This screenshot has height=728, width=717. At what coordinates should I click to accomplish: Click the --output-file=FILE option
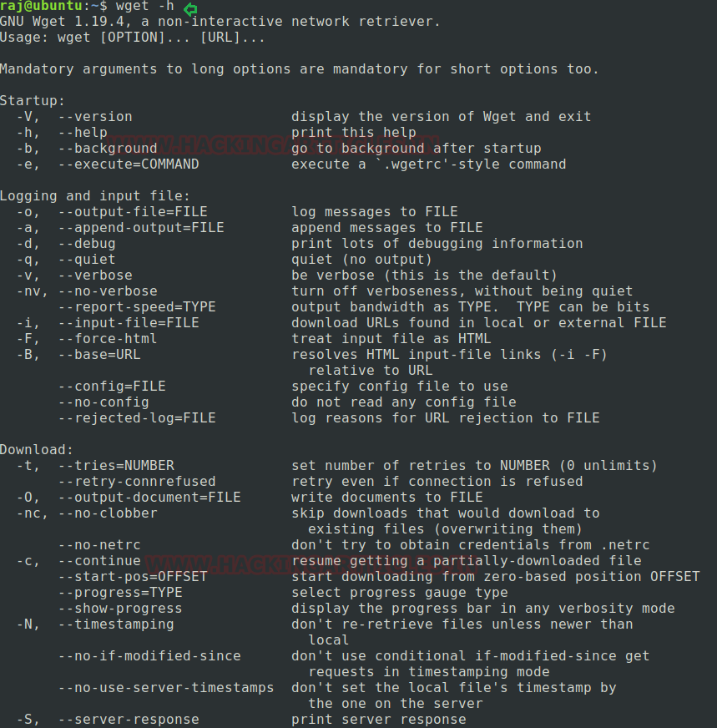pos(132,212)
